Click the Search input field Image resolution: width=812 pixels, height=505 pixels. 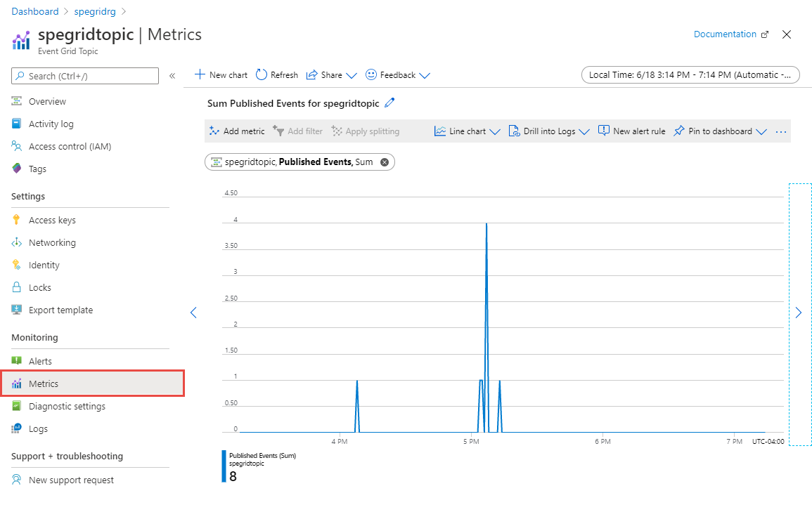[84, 75]
